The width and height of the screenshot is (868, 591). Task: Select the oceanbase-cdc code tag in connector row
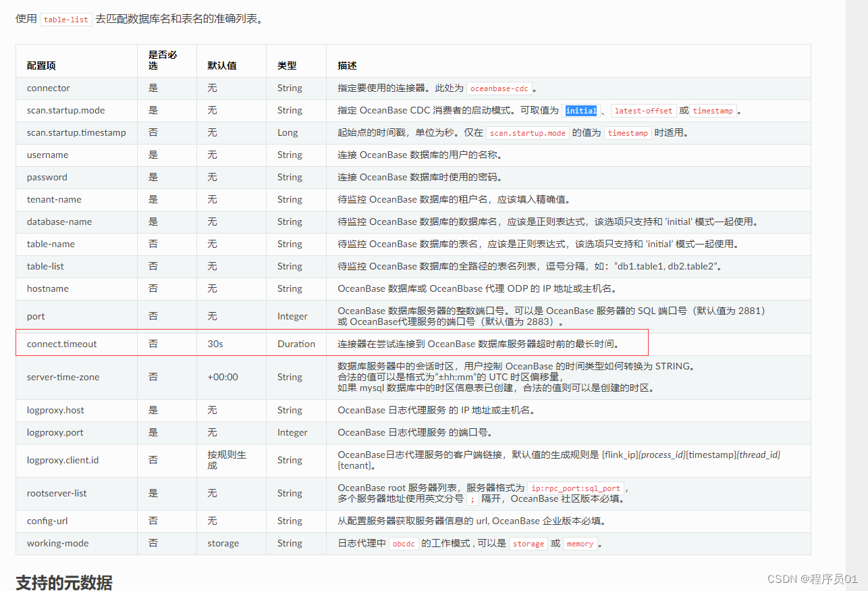tap(499, 88)
